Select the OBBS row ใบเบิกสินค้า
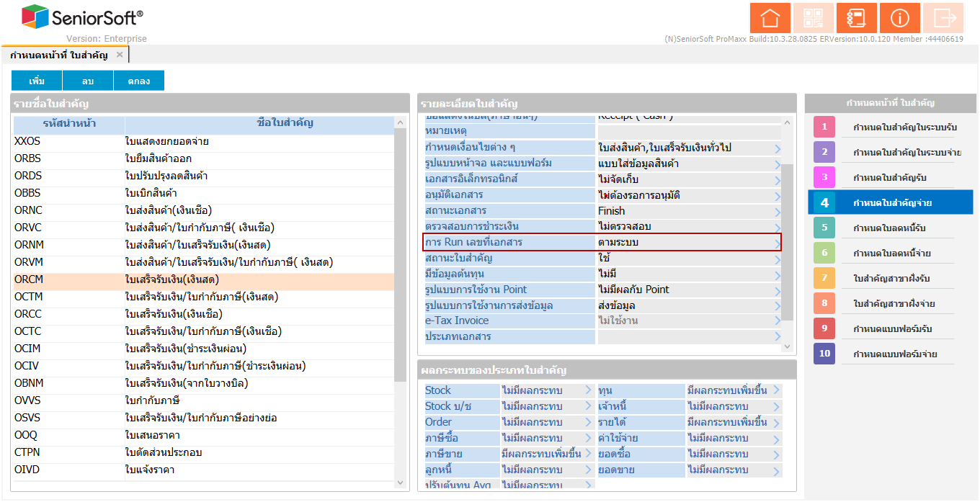 point(203,193)
